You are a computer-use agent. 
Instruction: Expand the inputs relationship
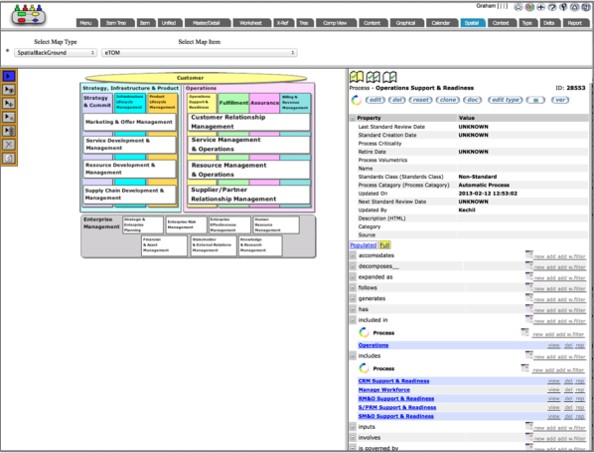click(x=353, y=427)
